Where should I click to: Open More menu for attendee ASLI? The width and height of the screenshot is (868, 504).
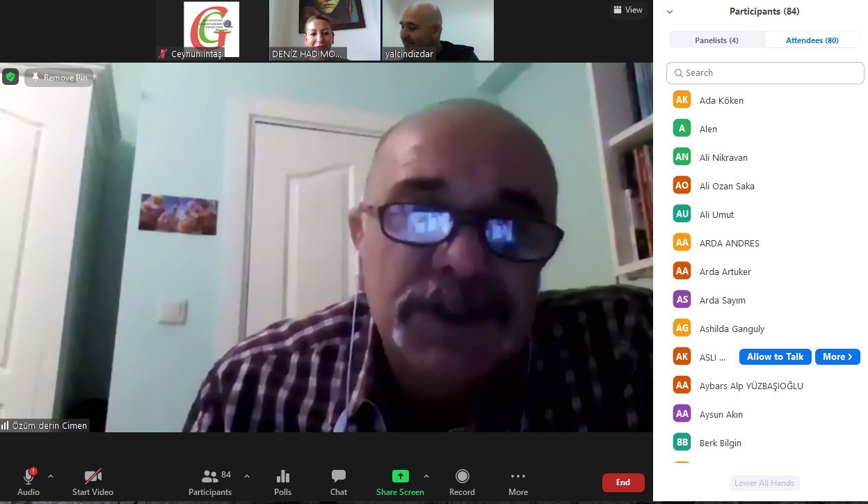837,357
